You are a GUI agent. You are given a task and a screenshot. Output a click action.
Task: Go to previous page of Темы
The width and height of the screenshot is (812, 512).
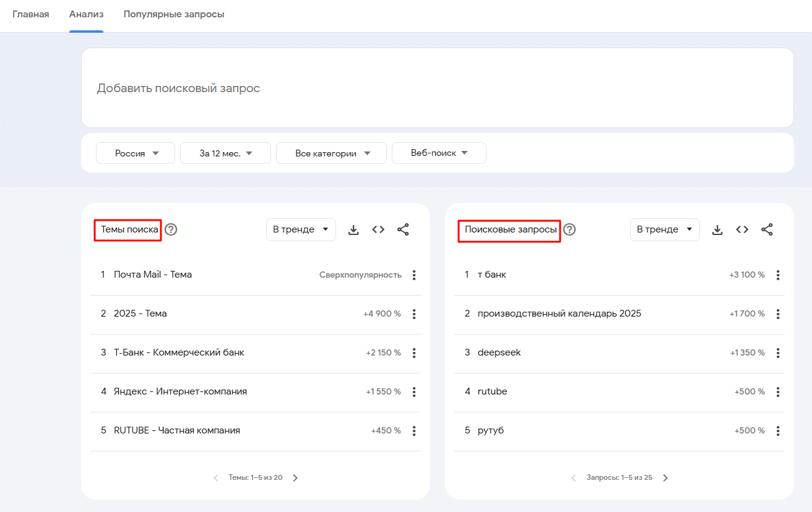coord(216,478)
